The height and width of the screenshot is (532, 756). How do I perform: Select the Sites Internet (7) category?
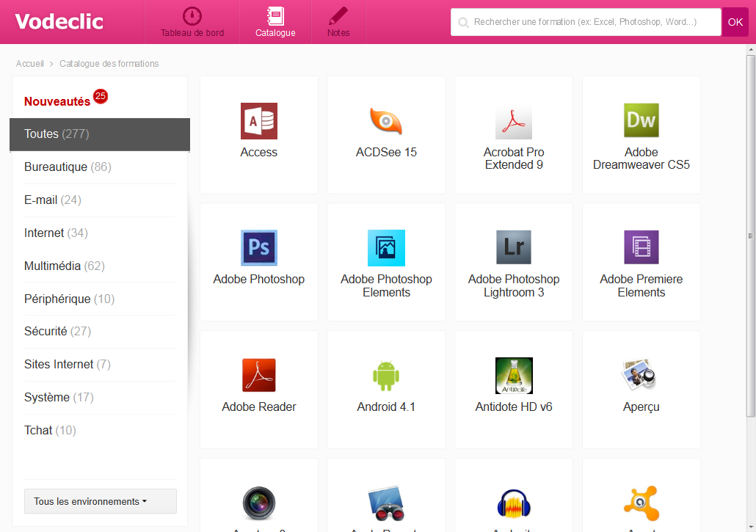click(100, 365)
